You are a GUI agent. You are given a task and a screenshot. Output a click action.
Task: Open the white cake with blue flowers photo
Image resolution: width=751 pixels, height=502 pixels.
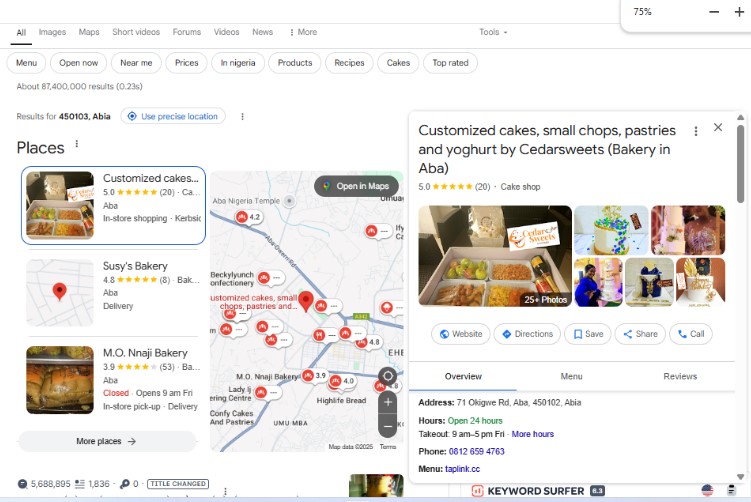(611, 230)
